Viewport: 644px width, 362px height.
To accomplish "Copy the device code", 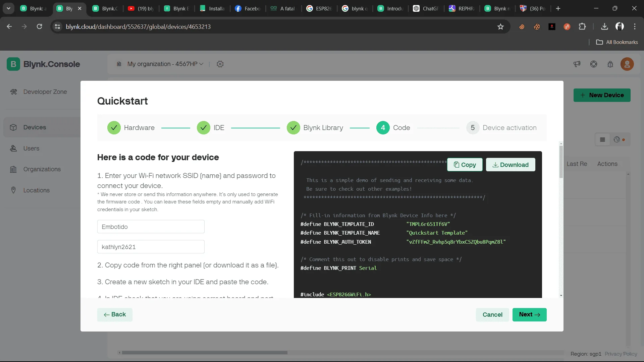I will (465, 165).
